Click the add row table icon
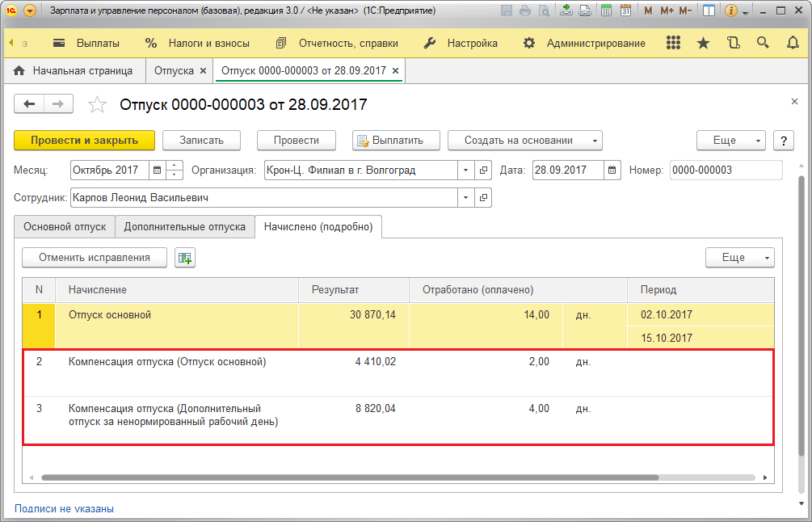This screenshot has width=812, height=522. point(185,258)
